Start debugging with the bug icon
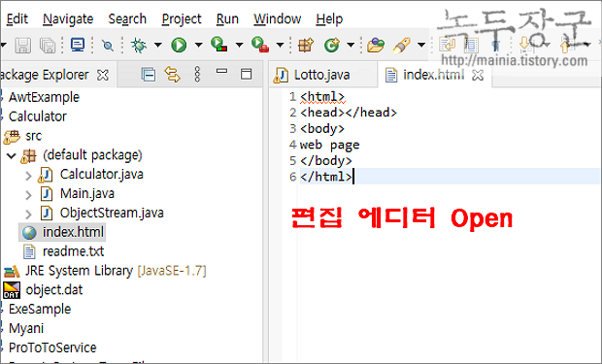602x364 pixels. point(139,45)
